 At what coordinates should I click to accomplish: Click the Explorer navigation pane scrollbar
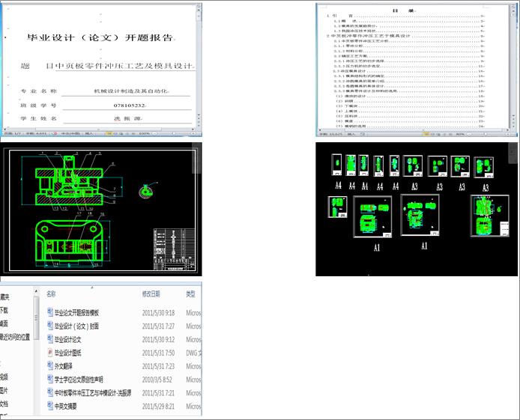click(x=36, y=318)
